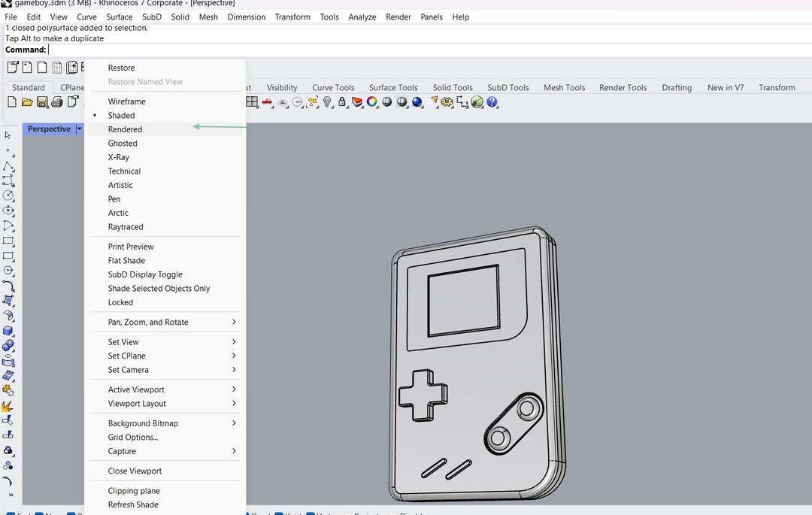The width and height of the screenshot is (812, 515).
Task: Click Refresh Shade entry
Action: point(133,504)
